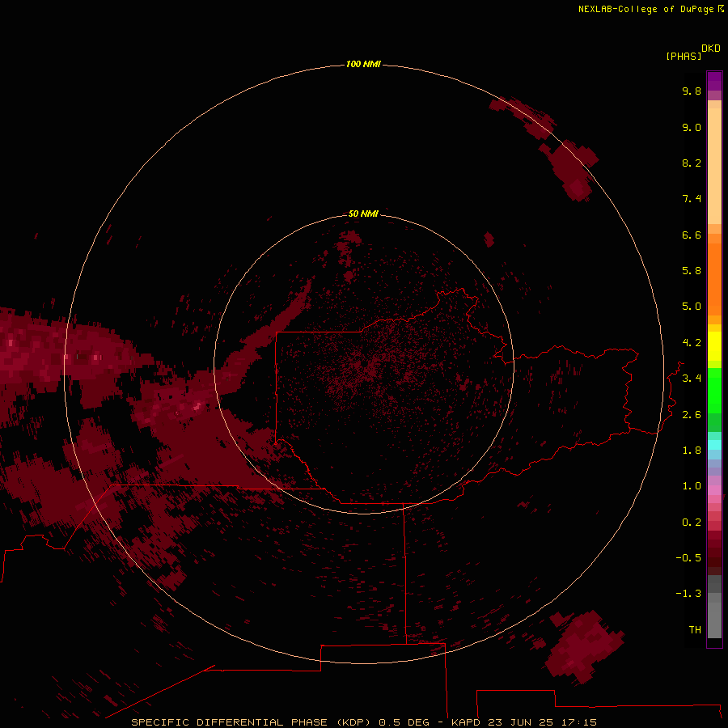The image size is (728, 728).
Task: Click the 9.0 value on the color scale
Action: click(x=692, y=127)
